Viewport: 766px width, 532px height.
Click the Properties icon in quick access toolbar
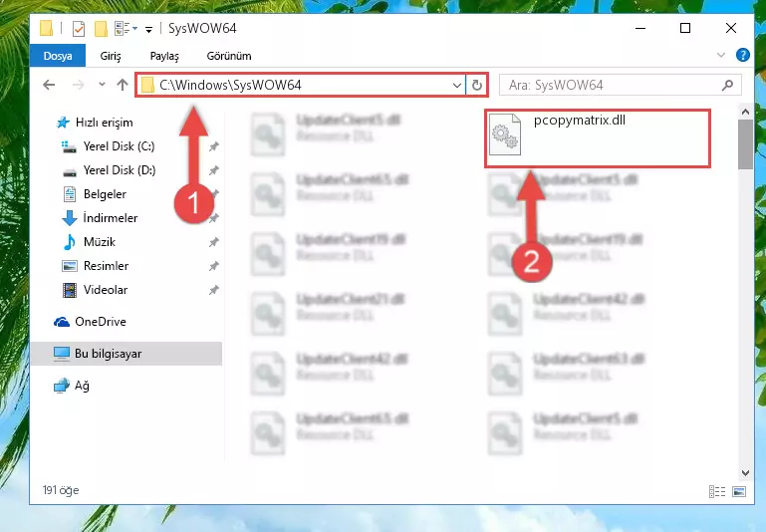click(78, 29)
